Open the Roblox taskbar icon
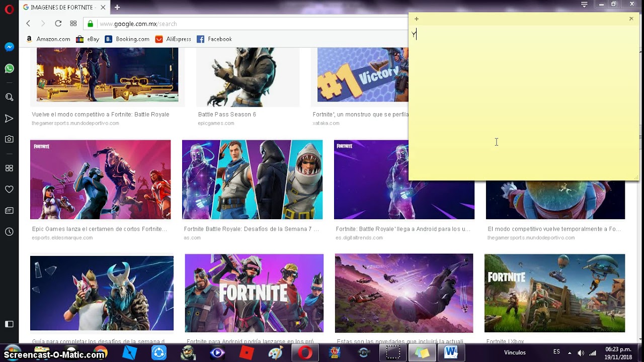Screen dimensions: 644x362 click(247, 352)
